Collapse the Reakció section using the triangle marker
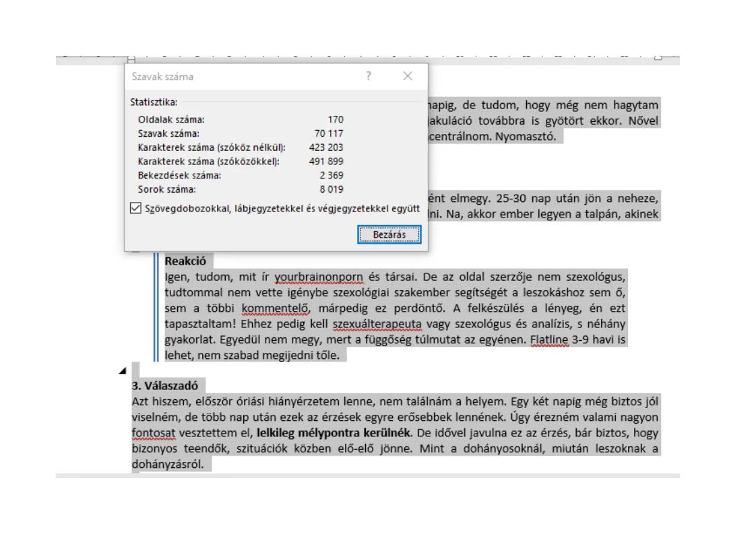 click(124, 370)
